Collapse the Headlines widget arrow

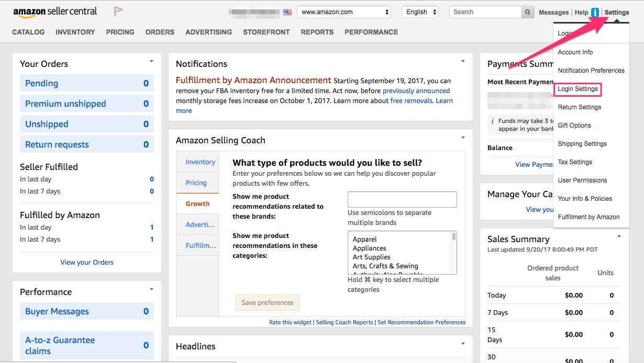click(463, 344)
